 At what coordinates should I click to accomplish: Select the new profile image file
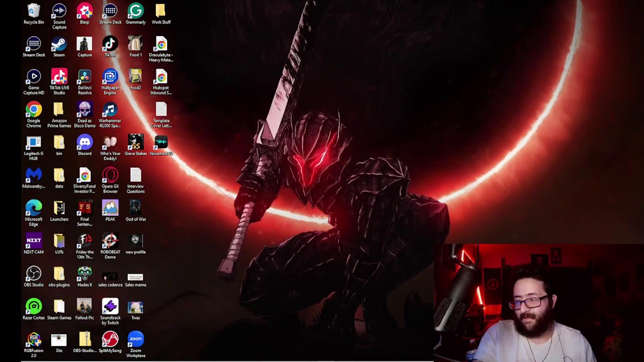click(x=135, y=244)
